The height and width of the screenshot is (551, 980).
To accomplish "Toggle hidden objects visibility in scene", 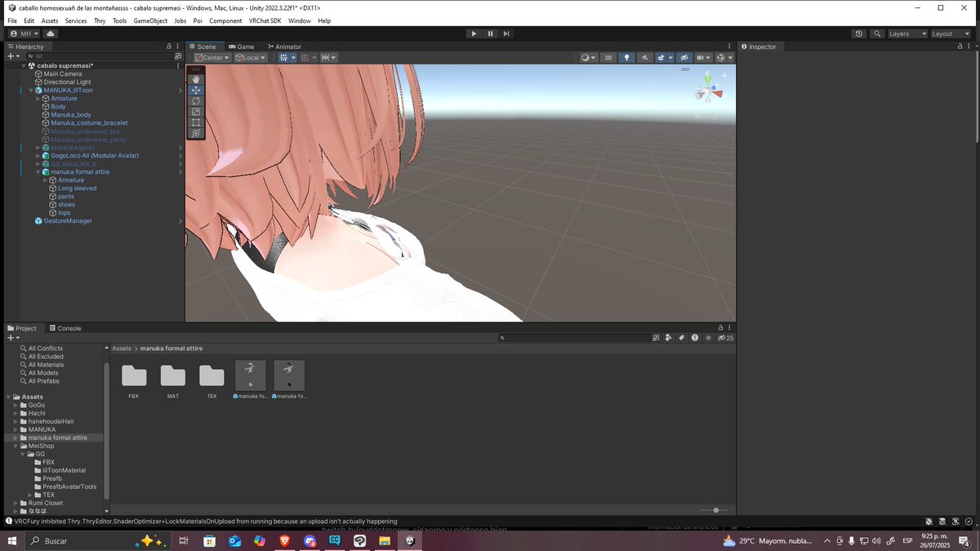I will tap(684, 58).
